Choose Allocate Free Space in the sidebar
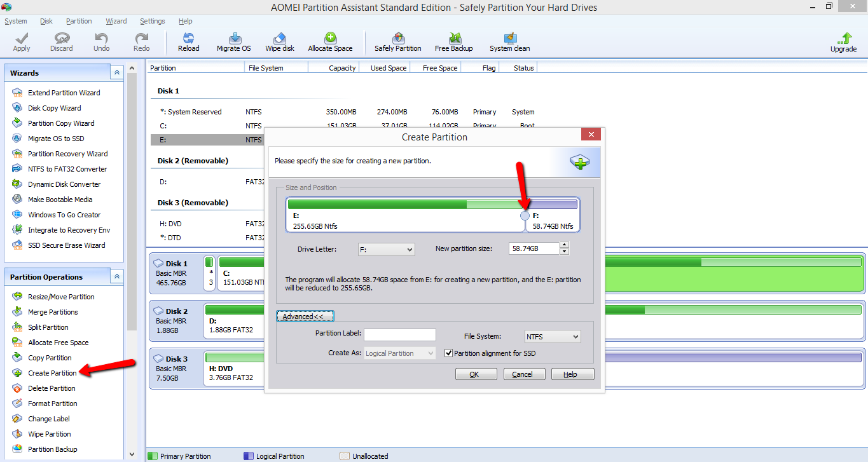This screenshot has width=868, height=462. pyautogui.click(x=59, y=343)
